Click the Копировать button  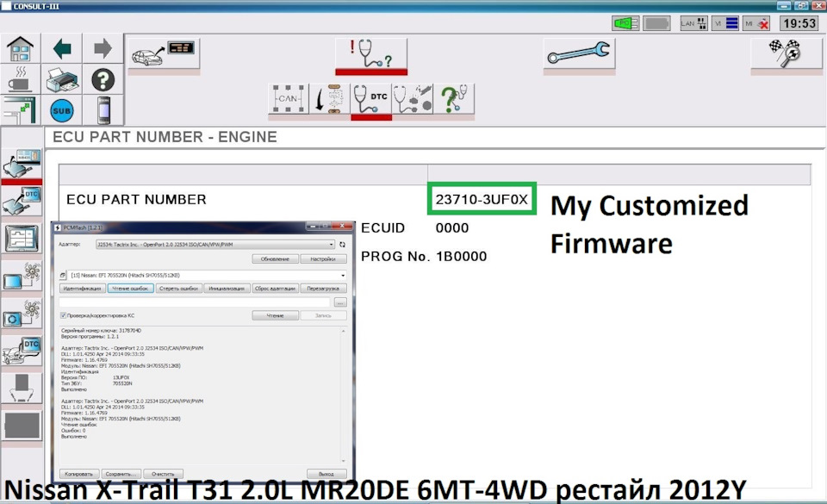coord(79,474)
